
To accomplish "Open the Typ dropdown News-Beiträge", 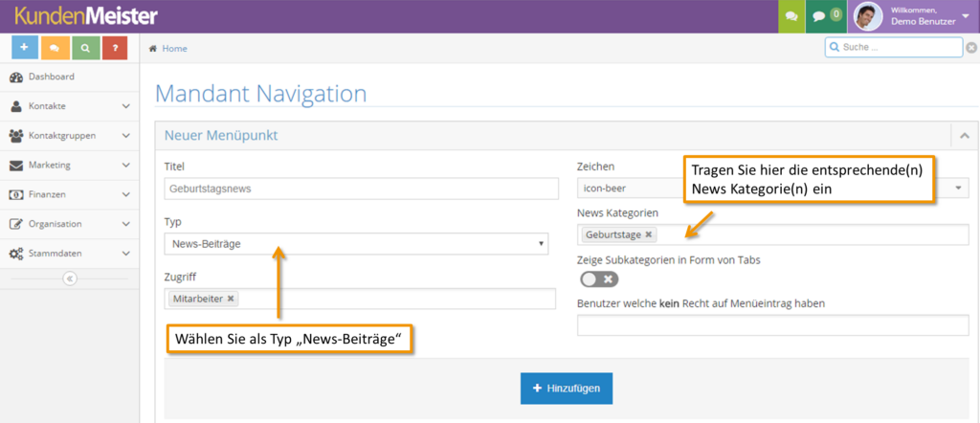I will click(x=356, y=244).
